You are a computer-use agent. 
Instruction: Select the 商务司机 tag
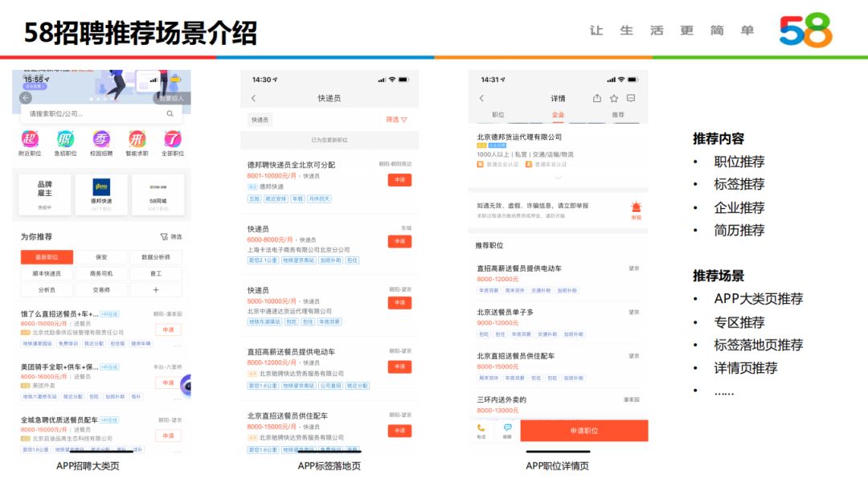101,273
